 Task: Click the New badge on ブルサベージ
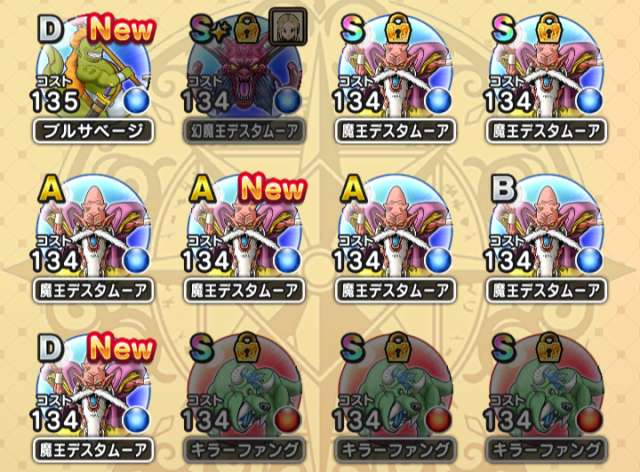tap(122, 29)
